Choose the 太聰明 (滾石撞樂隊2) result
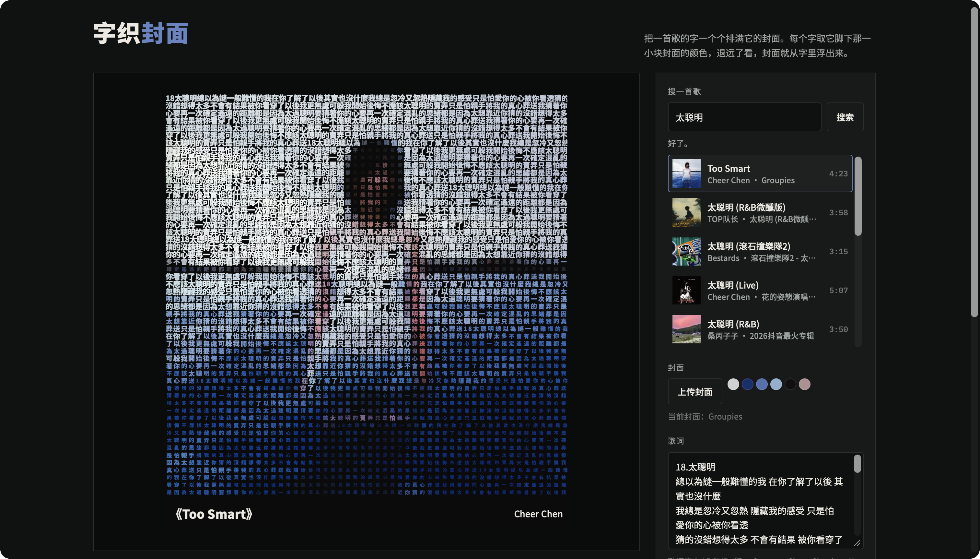The height and width of the screenshot is (559, 980). (x=760, y=252)
